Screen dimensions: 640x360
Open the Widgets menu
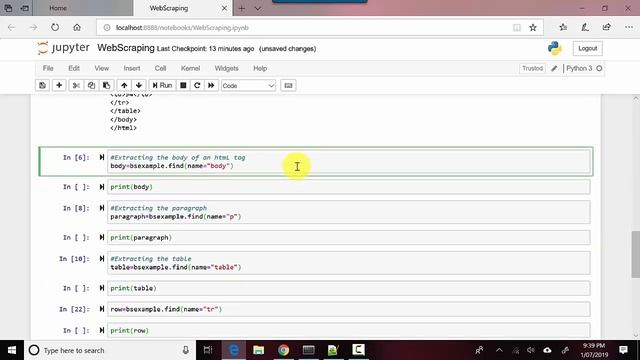227,68
